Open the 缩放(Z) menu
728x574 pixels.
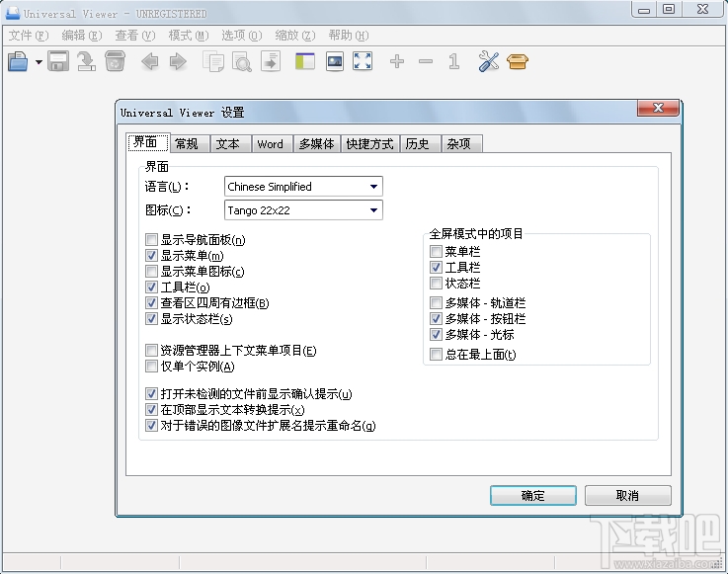(294, 36)
